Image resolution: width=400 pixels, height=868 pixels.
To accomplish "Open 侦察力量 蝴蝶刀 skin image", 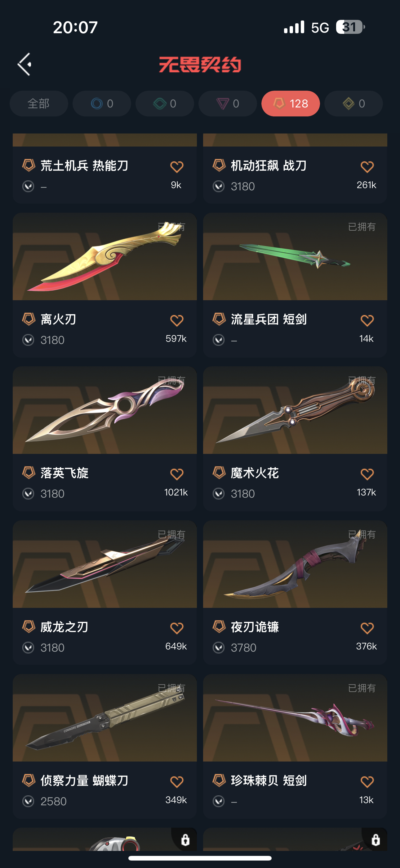I will [x=105, y=718].
